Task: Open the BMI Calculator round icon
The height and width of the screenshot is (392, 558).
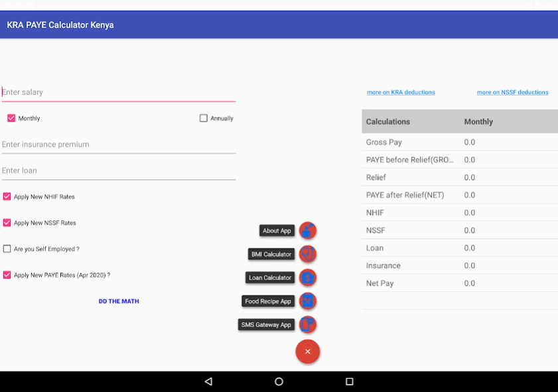Action: pos(307,254)
